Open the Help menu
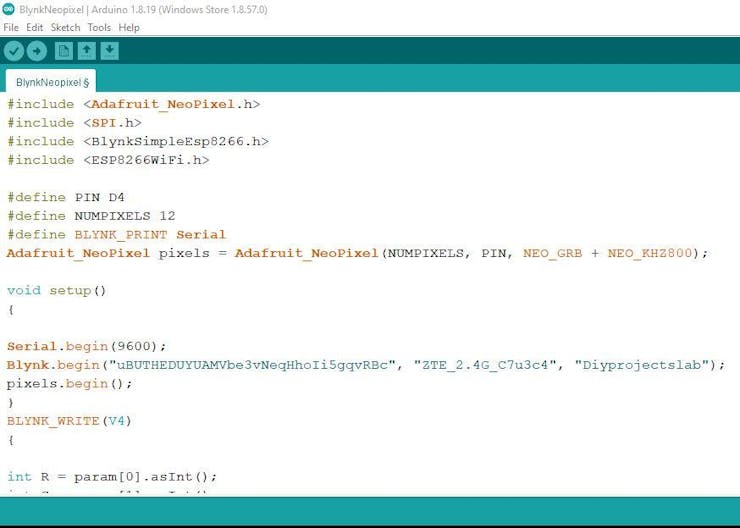740x528 pixels. [129, 27]
